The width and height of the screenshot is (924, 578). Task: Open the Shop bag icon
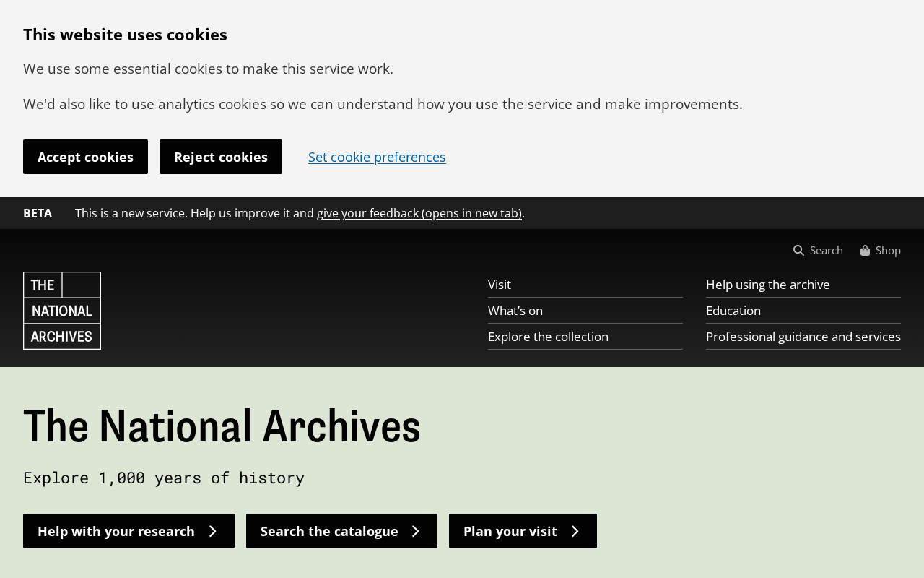coord(865,251)
